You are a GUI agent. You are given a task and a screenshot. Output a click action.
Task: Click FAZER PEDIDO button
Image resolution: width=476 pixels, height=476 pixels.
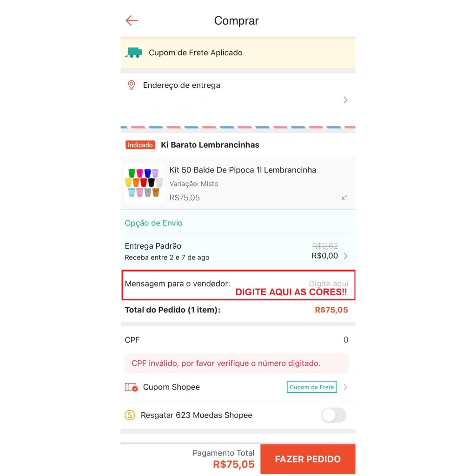tap(308, 459)
